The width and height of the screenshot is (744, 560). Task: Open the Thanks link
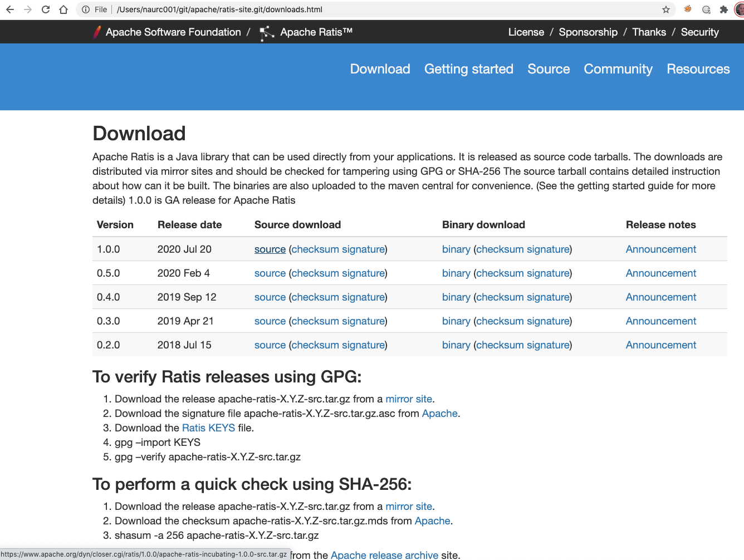coord(649,32)
